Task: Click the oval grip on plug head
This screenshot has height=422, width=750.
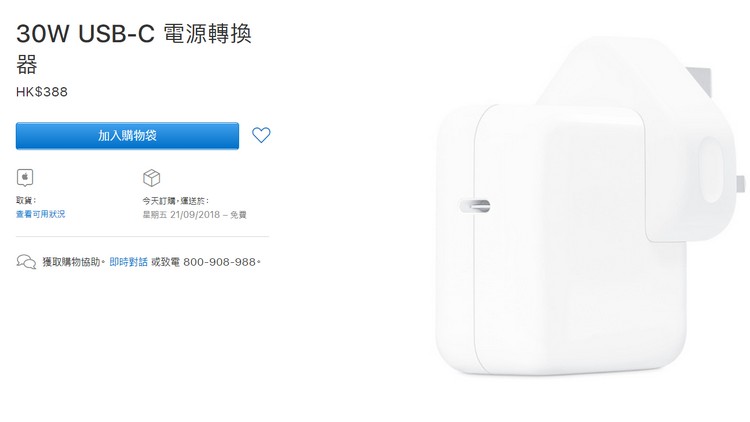Action: pyautogui.click(x=711, y=169)
